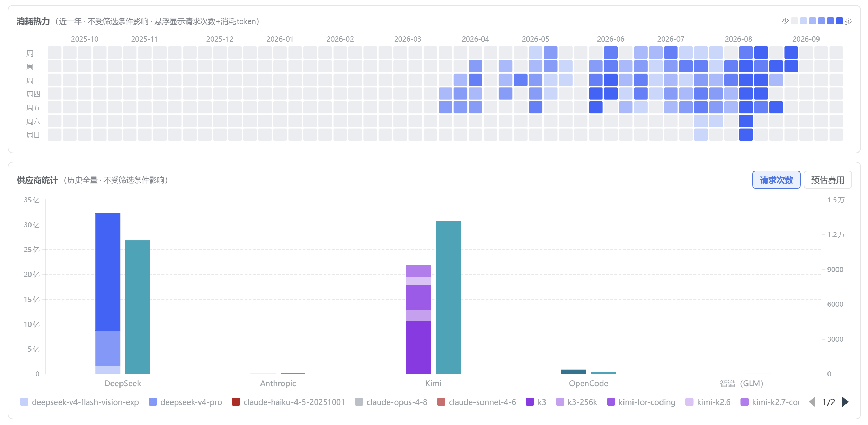Go to next legend page arrow
The width and height of the screenshot is (868, 425).
click(x=845, y=402)
